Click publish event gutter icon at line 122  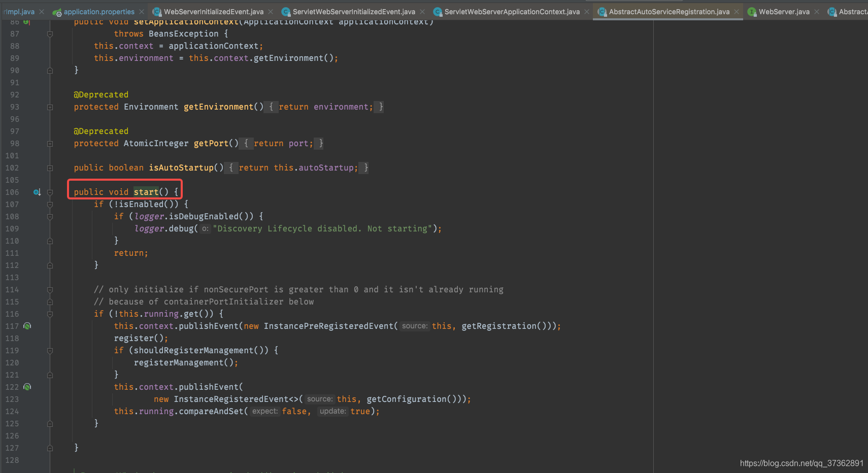coord(27,387)
